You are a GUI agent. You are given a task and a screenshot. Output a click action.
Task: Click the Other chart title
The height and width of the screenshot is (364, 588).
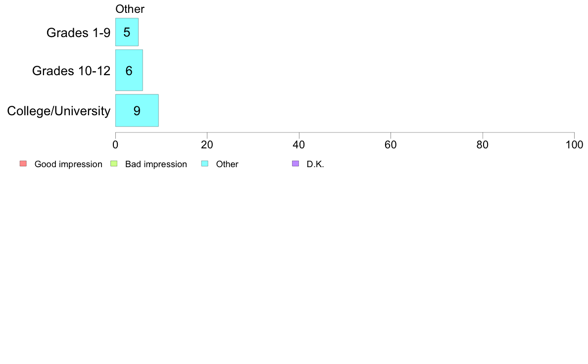[130, 9]
